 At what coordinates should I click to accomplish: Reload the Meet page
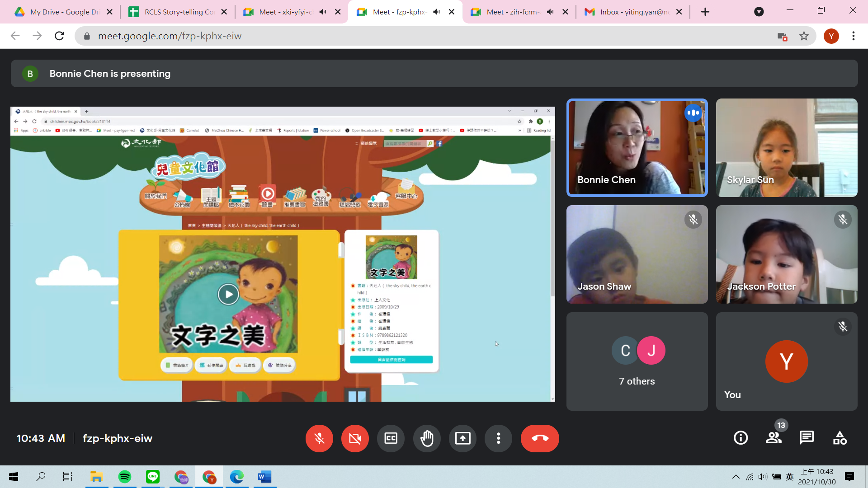(59, 36)
